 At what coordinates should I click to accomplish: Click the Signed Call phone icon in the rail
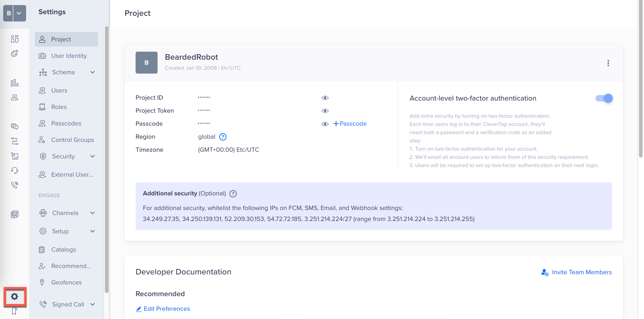pyautogui.click(x=15, y=184)
